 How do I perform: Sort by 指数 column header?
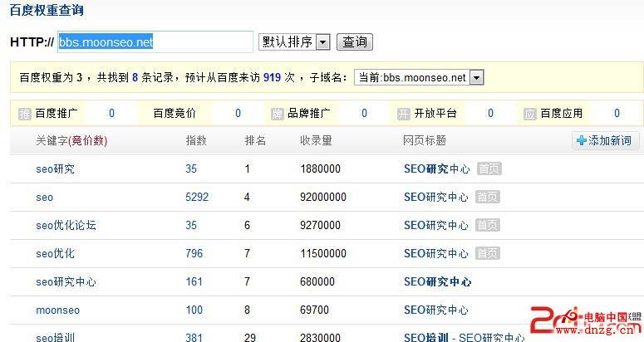196,141
